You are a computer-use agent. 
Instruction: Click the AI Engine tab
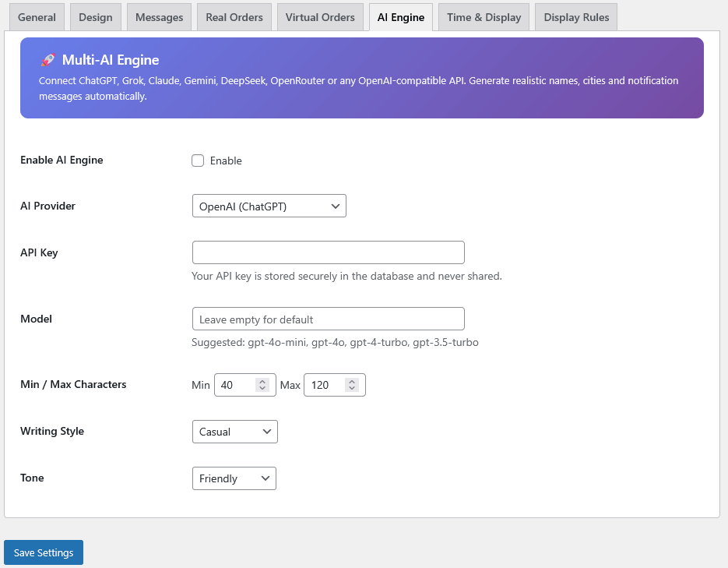pos(401,17)
